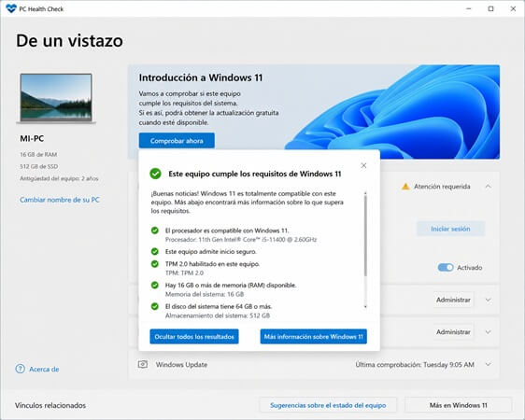The image size is (525, 420).
Task: Click Memoria del sistema: 16 GB
Action: tap(205, 294)
